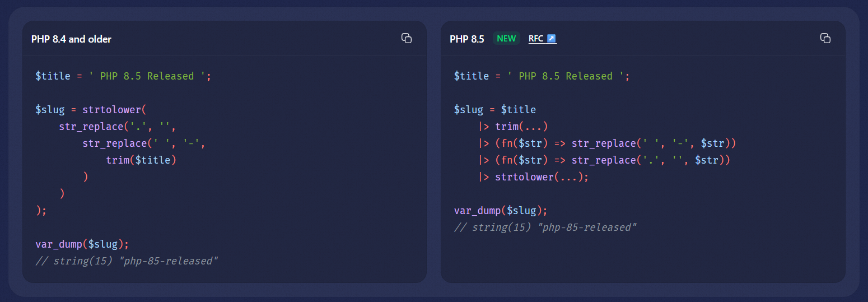The width and height of the screenshot is (868, 302).
Task: Click the output comment in left panel
Action: pos(127,261)
